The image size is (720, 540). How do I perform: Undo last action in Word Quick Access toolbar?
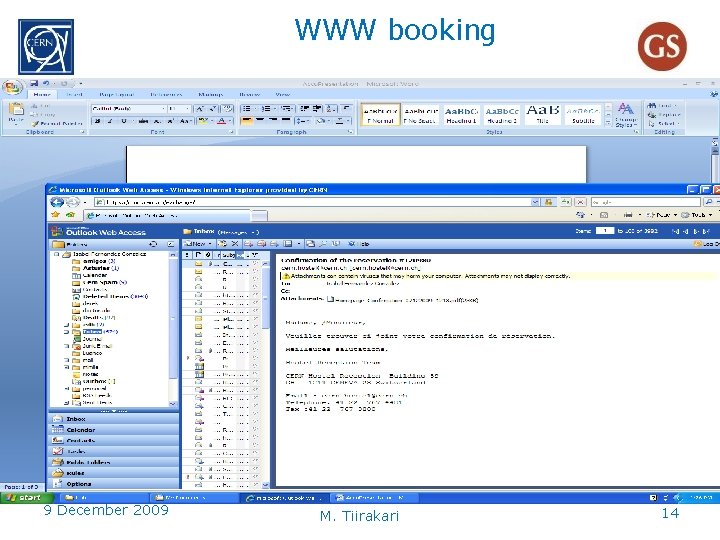click(x=46, y=84)
